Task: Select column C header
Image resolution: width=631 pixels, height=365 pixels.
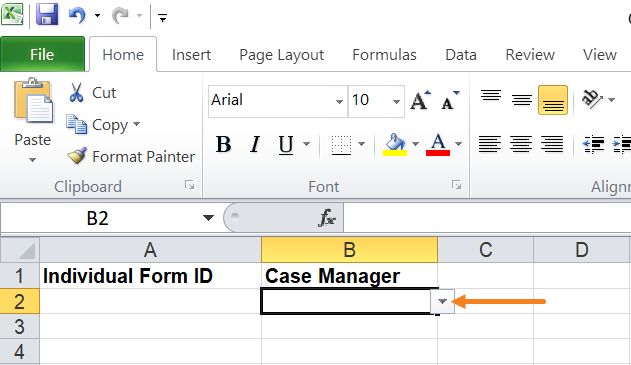Action: tap(485, 250)
